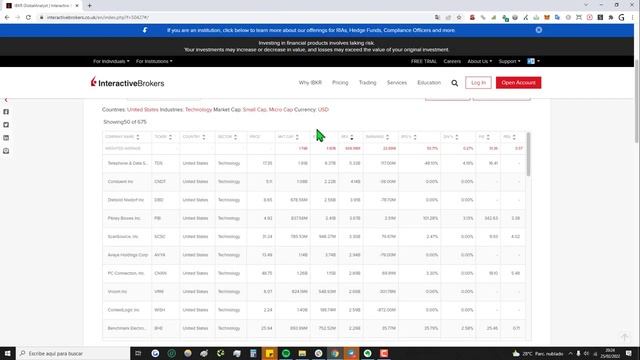Open the Windows Start menu

pos(8,353)
